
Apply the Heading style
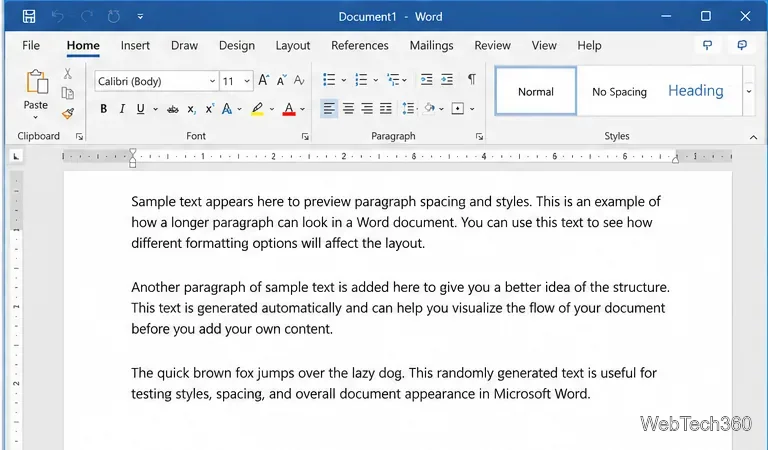click(696, 92)
